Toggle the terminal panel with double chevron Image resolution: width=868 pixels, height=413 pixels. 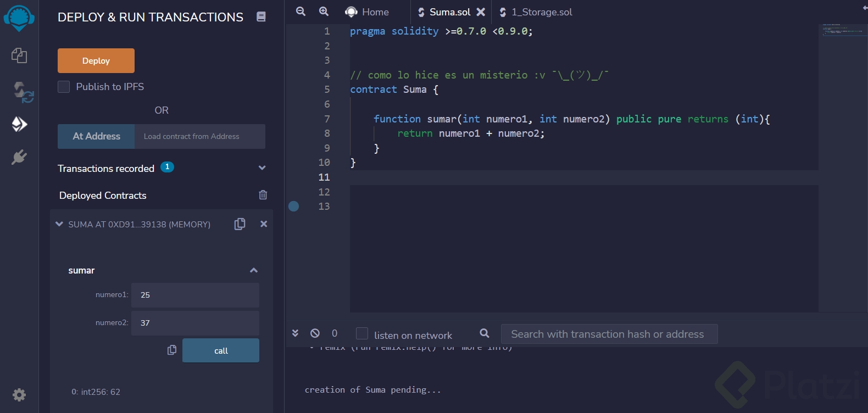295,333
